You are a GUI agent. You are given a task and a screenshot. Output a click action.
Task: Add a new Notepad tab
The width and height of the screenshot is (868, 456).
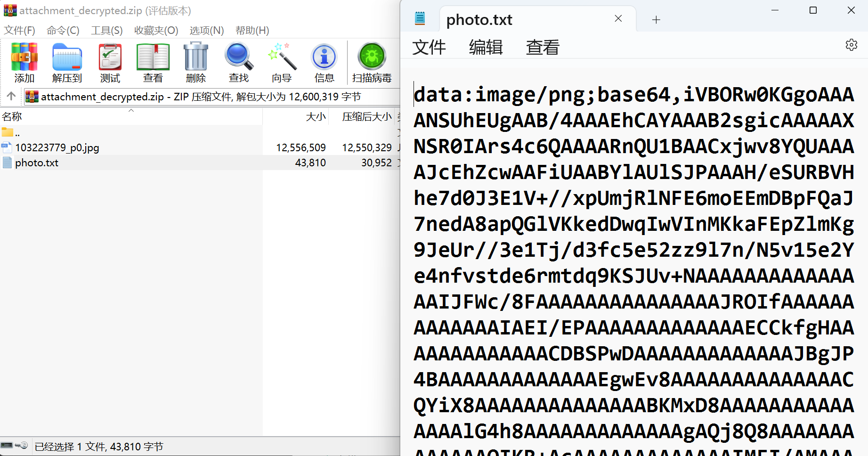[x=656, y=20]
